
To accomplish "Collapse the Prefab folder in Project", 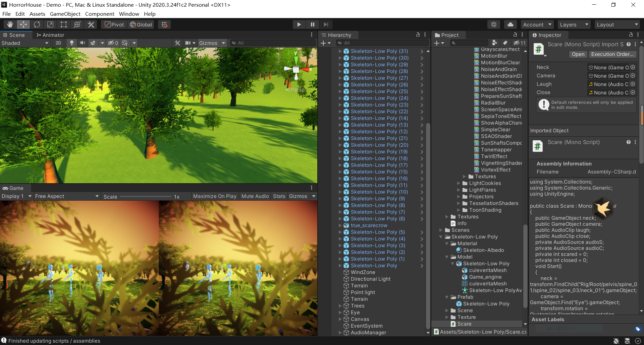I will [447, 297].
